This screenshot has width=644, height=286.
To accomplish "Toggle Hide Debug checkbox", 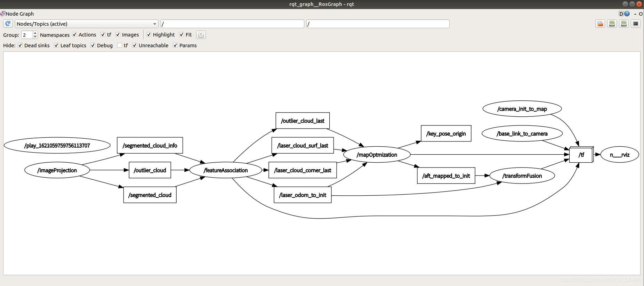I will (x=93, y=46).
